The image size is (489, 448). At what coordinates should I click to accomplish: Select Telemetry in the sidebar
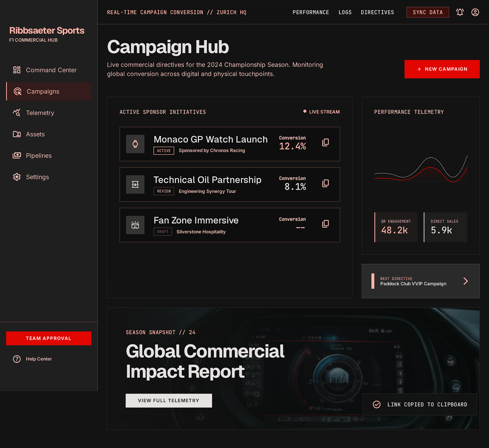pos(49,113)
